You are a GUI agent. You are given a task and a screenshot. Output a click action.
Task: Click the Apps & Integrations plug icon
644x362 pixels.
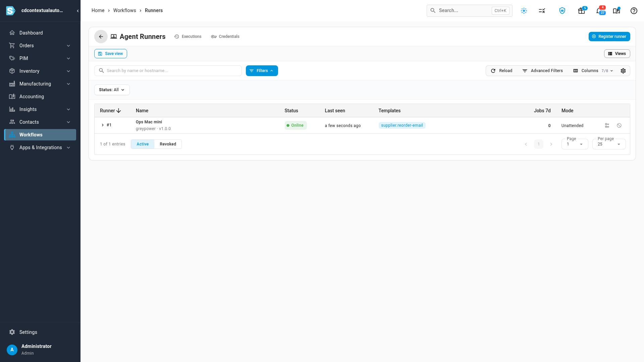click(12, 147)
